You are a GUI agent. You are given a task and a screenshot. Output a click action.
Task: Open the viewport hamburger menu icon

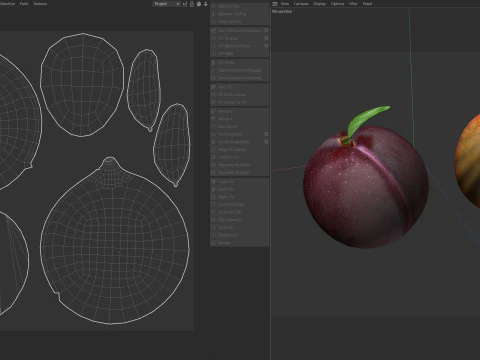point(275,4)
